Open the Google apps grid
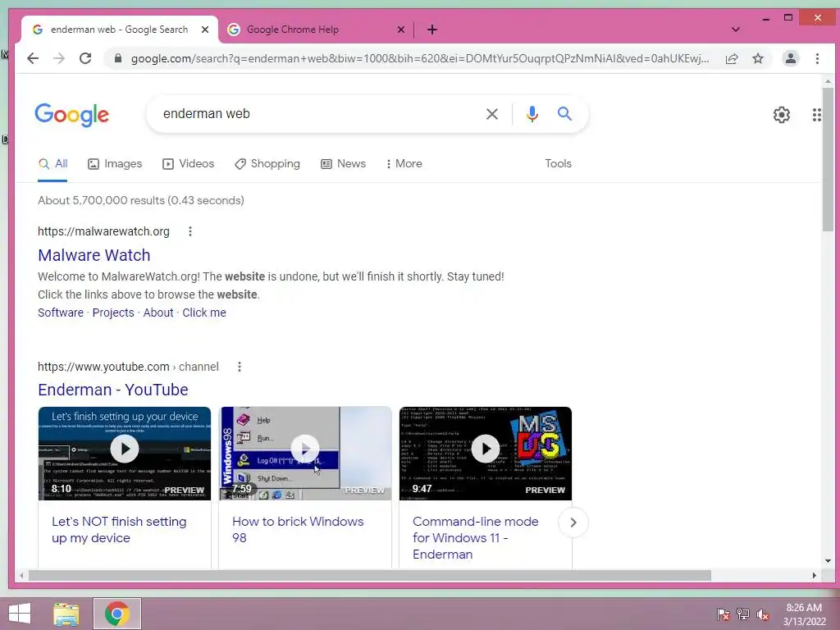The height and width of the screenshot is (630, 840). (816, 115)
